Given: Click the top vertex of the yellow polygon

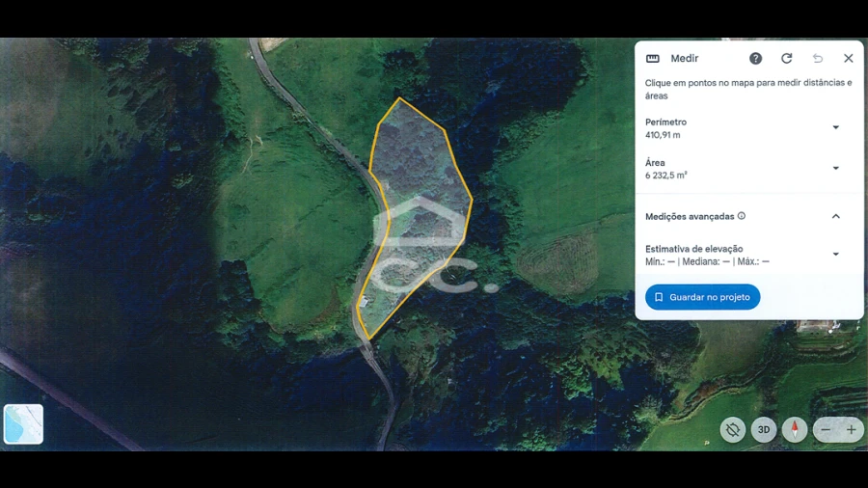Looking at the screenshot, I should (x=399, y=98).
